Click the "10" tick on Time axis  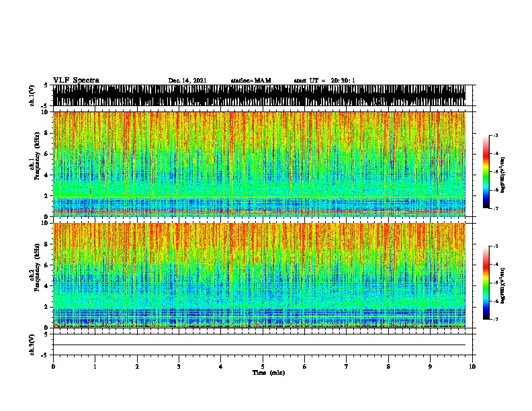point(472,367)
